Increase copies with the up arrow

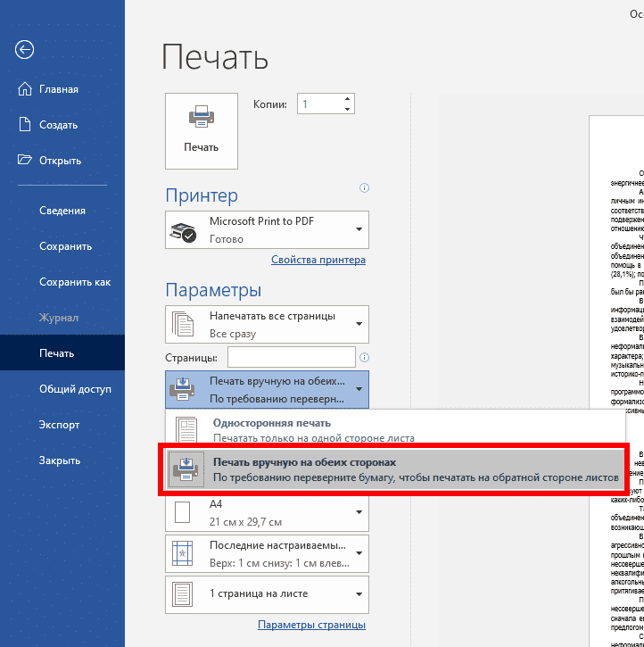(347, 99)
